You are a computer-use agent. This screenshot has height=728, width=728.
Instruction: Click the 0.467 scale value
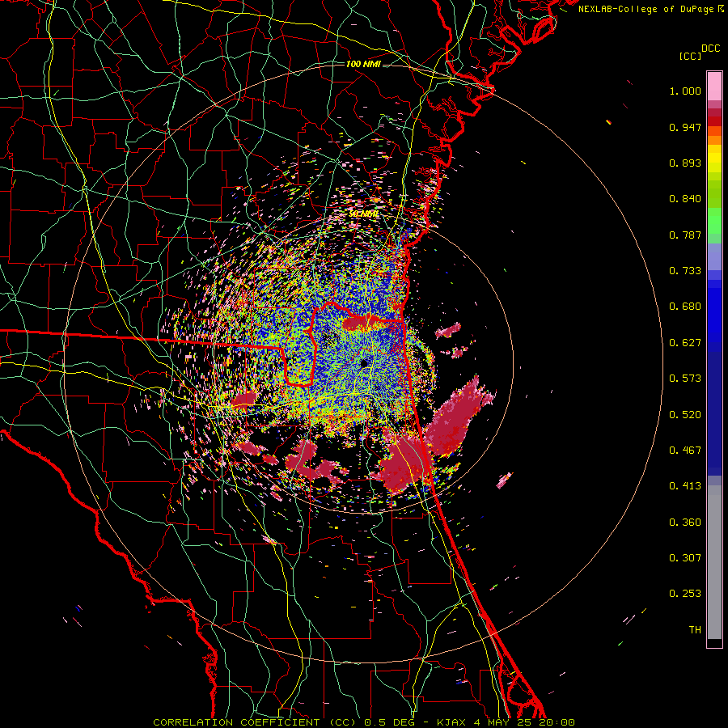click(x=685, y=451)
